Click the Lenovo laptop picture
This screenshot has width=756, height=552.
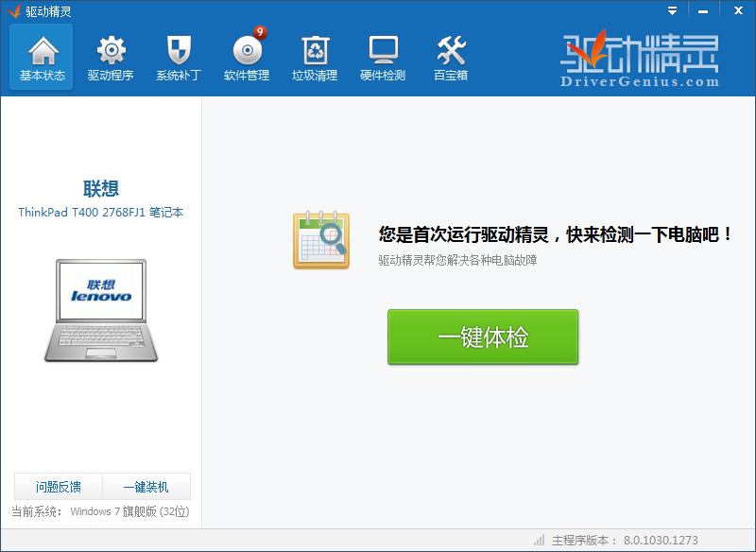click(101, 310)
